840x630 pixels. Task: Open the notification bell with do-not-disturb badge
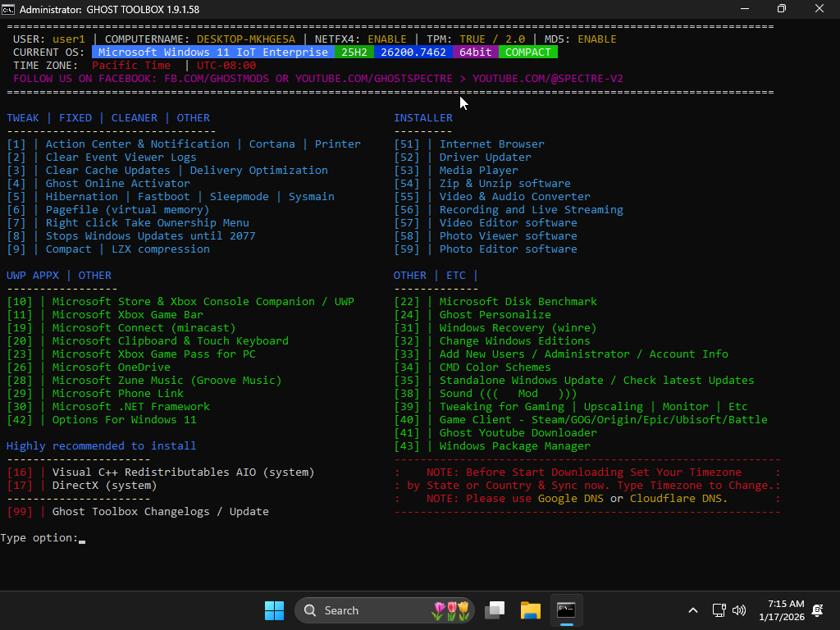point(817,610)
